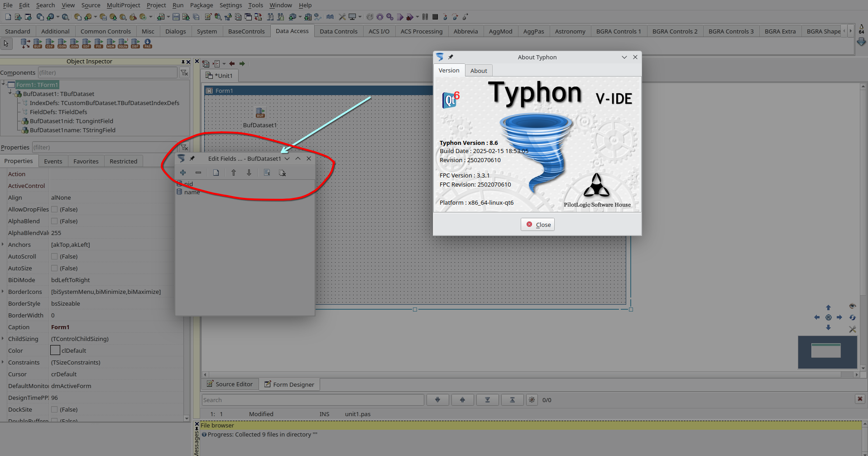This screenshot has width=868, height=456.
Task: Pin the Edit Fields window
Action: point(192,158)
